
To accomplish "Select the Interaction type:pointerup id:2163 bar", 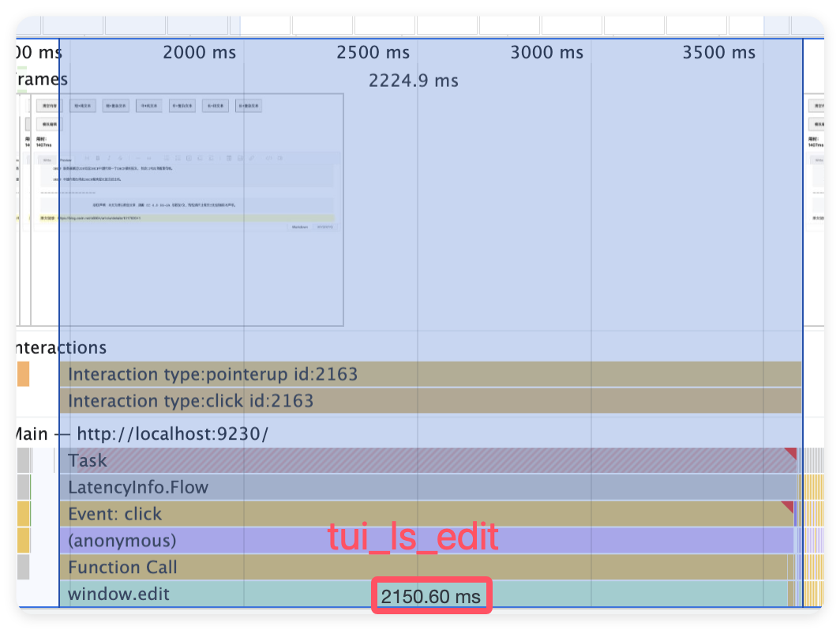I will coord(431,374).
